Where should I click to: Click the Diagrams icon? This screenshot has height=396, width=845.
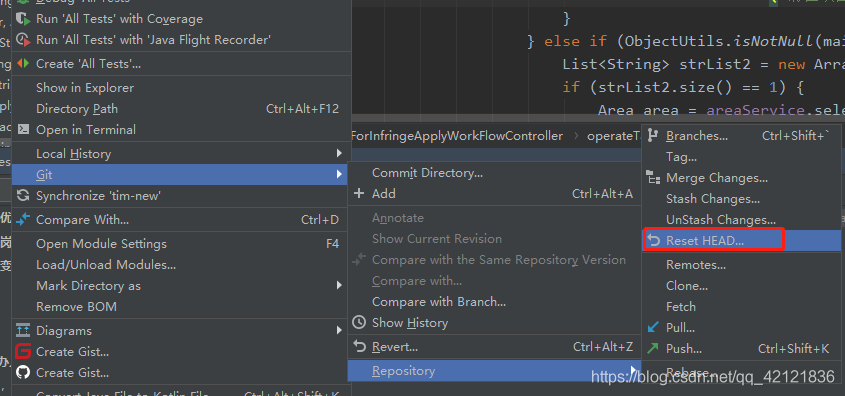click(x=23, y=330)
